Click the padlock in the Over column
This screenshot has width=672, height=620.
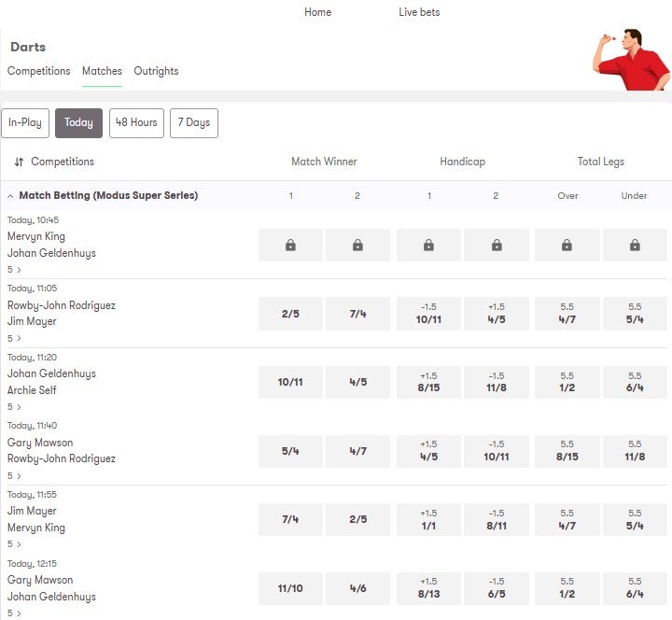[567, 246]
